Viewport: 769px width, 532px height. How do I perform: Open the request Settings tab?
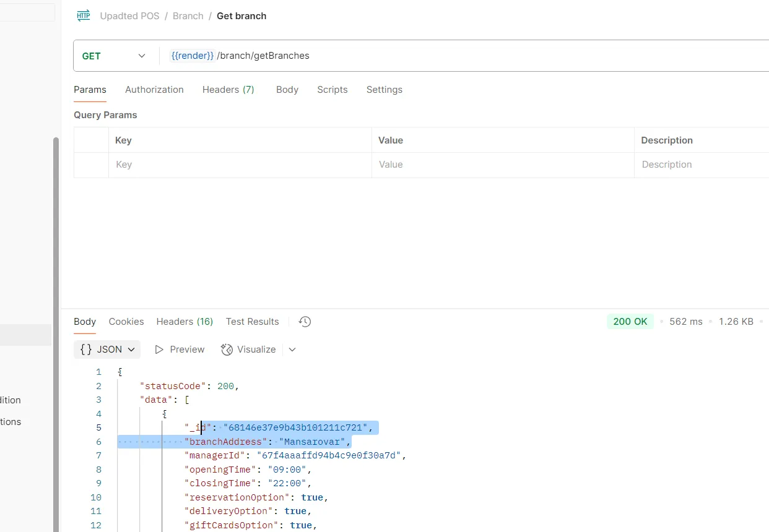pos(384,90)
